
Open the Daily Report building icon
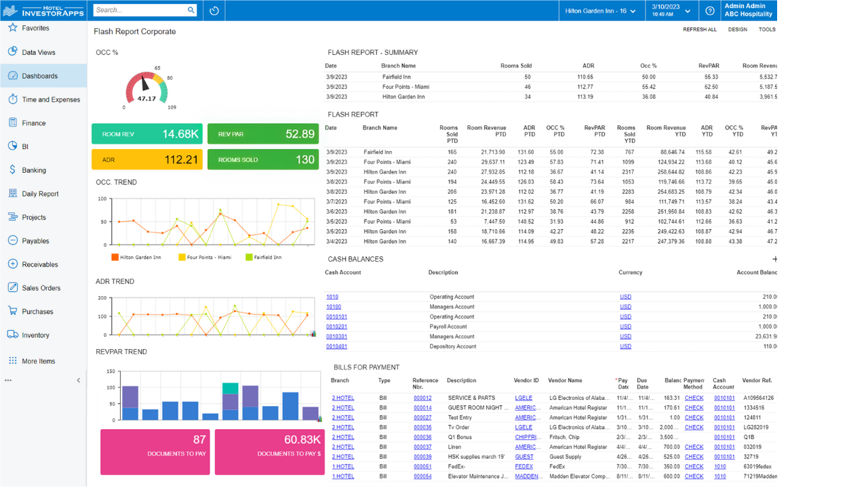click(12, 194)
